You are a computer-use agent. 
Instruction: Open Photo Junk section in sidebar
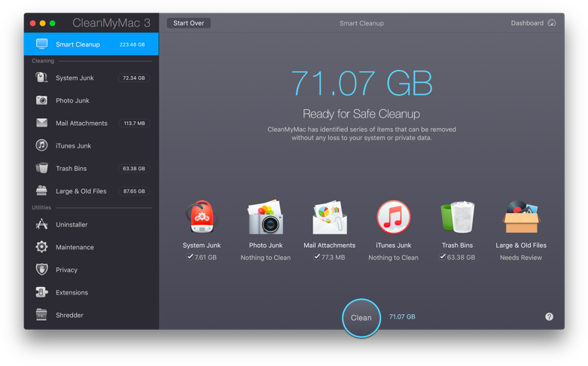tap(91, 100)
